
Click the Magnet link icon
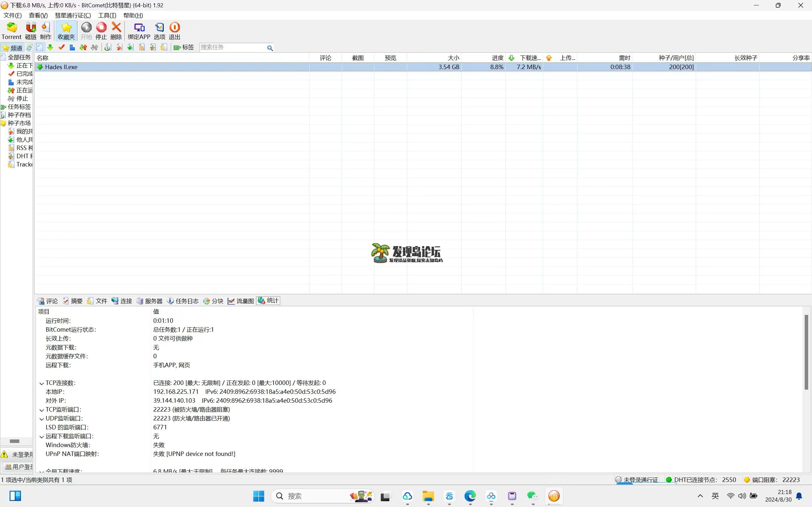[30, 30]
